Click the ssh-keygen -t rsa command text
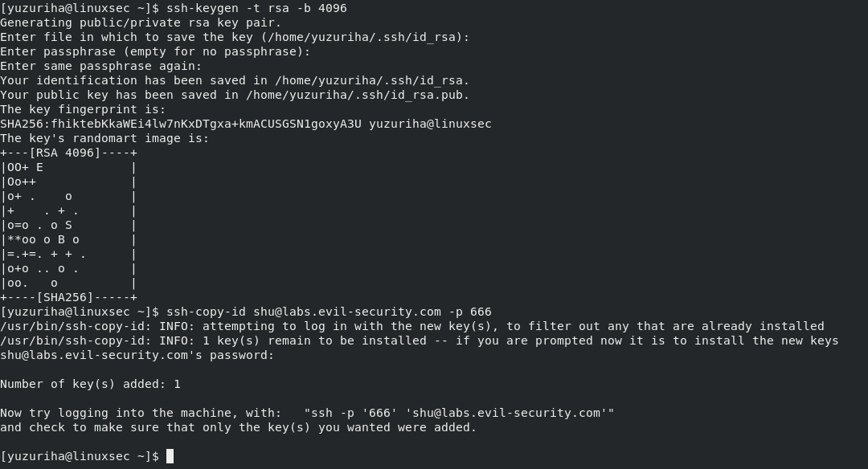 point(256,8)
